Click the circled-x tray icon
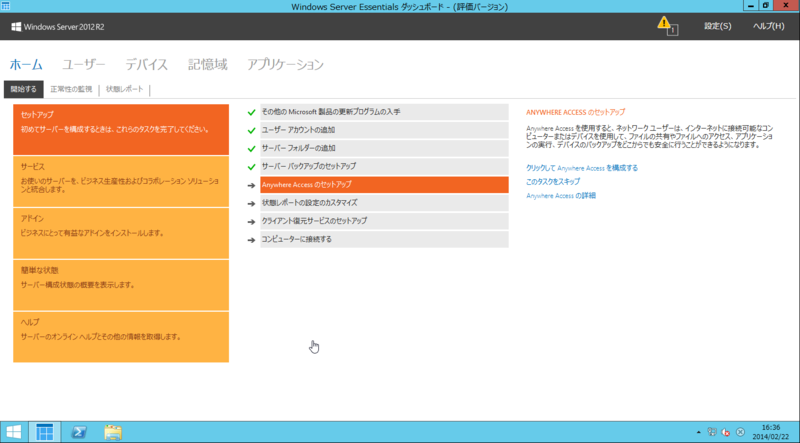 [x=740, y=432]
